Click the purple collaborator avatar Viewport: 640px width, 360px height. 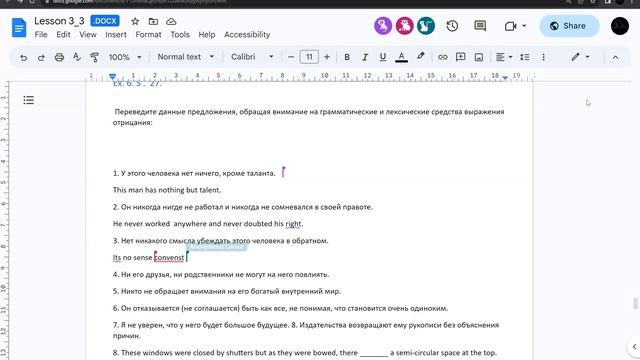pyautogui.click(x=383, y=26)
